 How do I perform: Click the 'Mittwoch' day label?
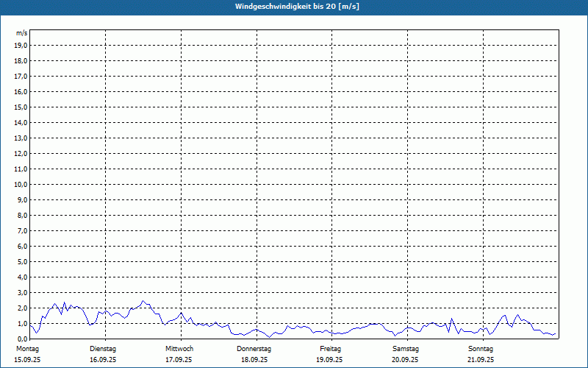(179, 349)
